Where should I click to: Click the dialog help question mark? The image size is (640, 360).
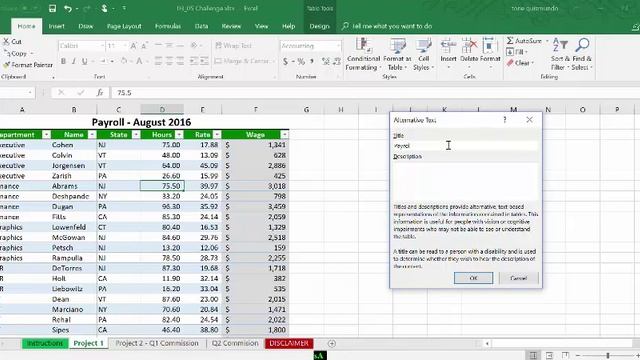point(505,120)
